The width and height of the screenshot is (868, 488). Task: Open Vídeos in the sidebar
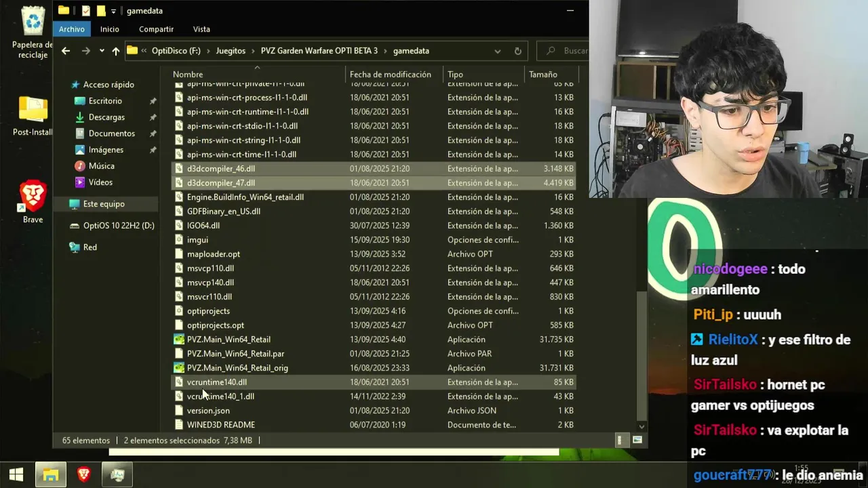click(100, 182)
